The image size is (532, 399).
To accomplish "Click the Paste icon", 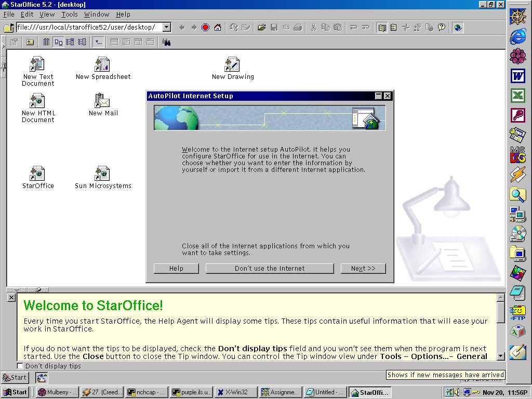I will [x=338, y=28].
